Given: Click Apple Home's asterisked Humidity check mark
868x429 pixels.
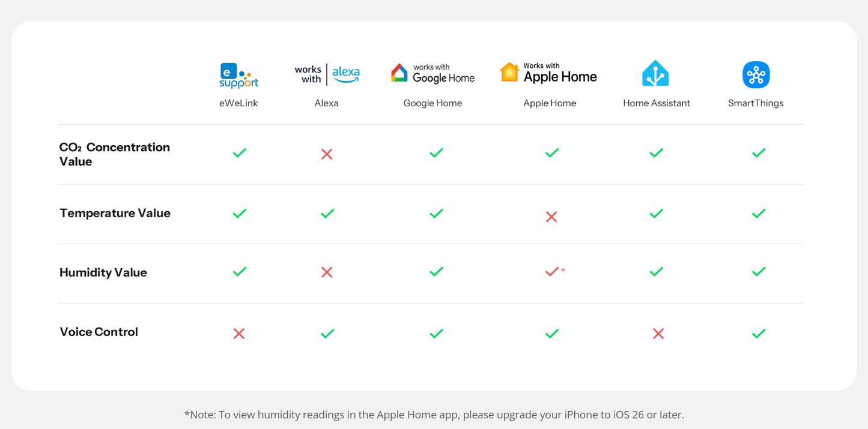Looking at the screenshot, I should coord(553,272).
